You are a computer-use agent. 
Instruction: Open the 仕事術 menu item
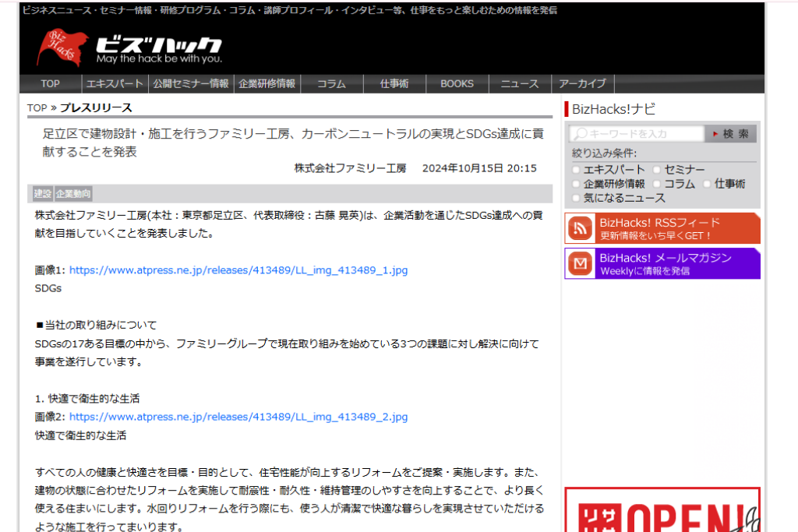coord(394,84)
